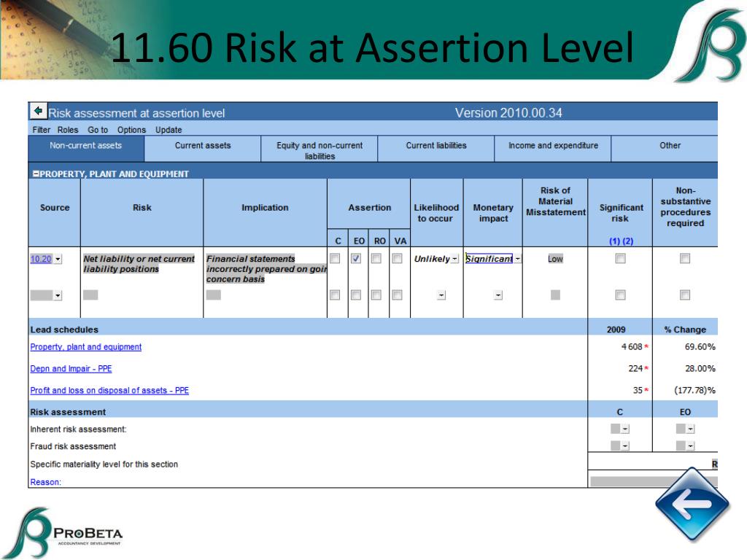The height and width of the screenshot is (560, 747).
Task: Click the back arrow icon in title bar
Action: coord(38,111)
